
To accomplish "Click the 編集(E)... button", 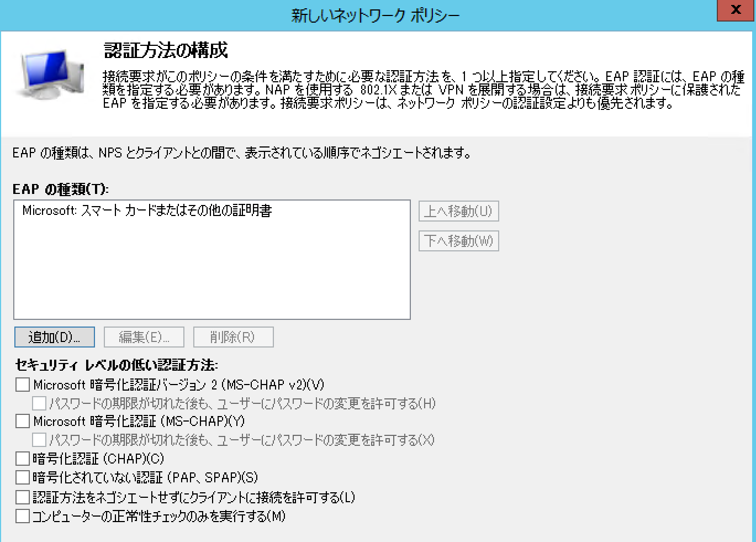I will click(144, 337).
